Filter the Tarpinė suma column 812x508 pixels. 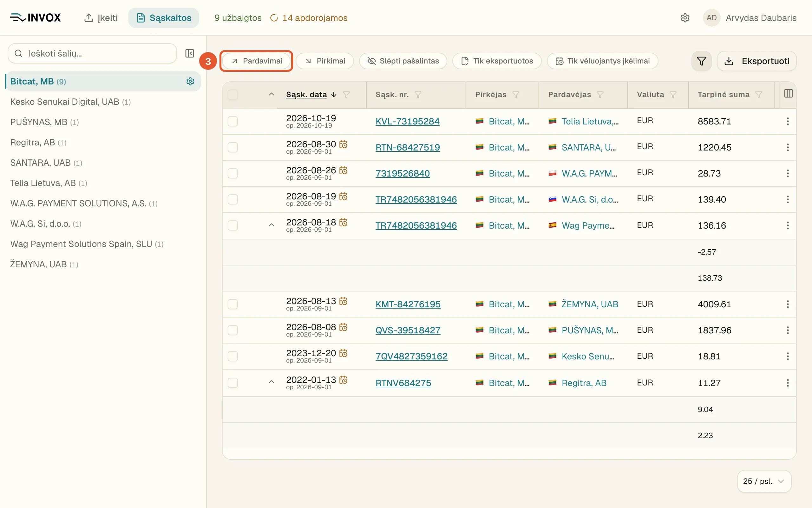pyautogui.click(x=759, y=95)
